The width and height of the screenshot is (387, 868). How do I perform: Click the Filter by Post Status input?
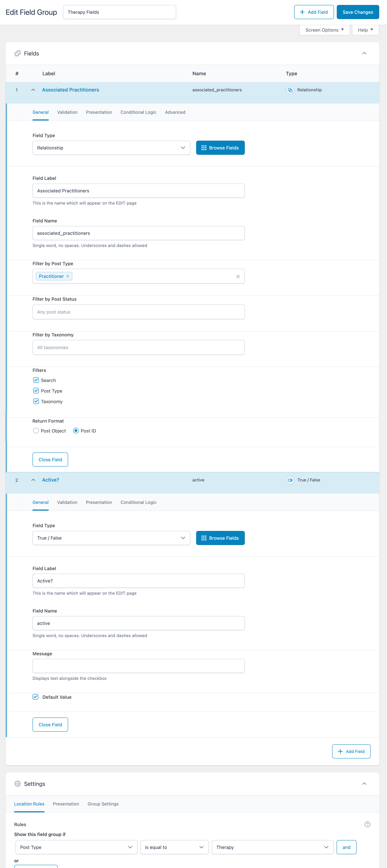click(x=138, y=312)
